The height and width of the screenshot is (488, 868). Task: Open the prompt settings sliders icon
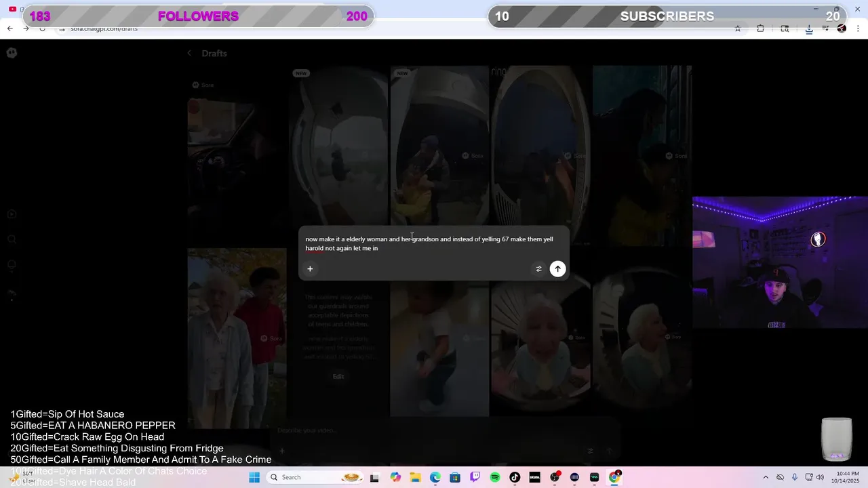coord(539,269)
